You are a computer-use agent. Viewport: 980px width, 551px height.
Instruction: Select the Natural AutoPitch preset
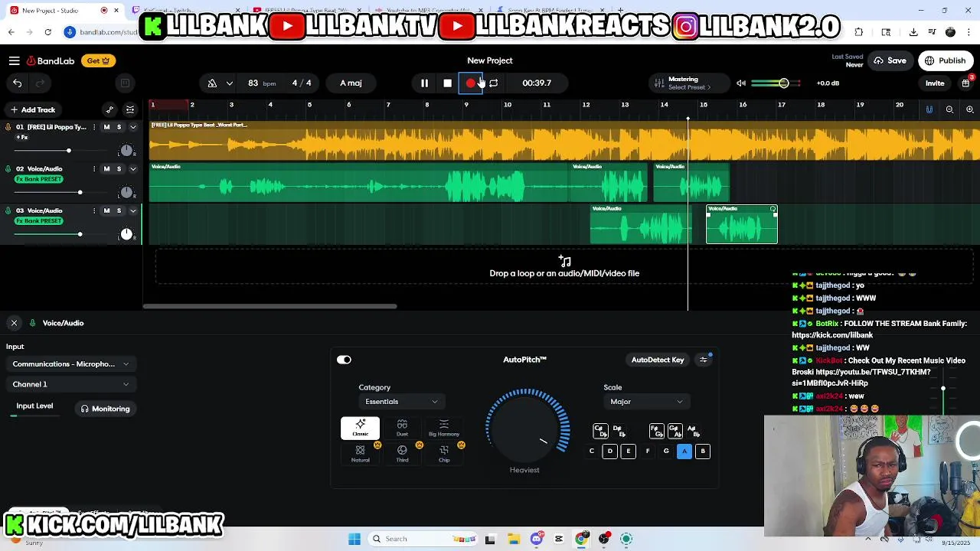click(360, 454)
